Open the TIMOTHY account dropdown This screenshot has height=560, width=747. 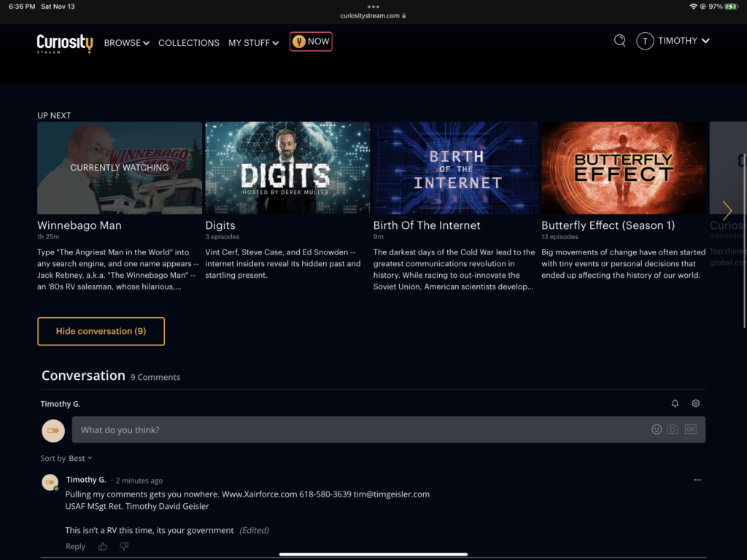[x=684, y=41]
